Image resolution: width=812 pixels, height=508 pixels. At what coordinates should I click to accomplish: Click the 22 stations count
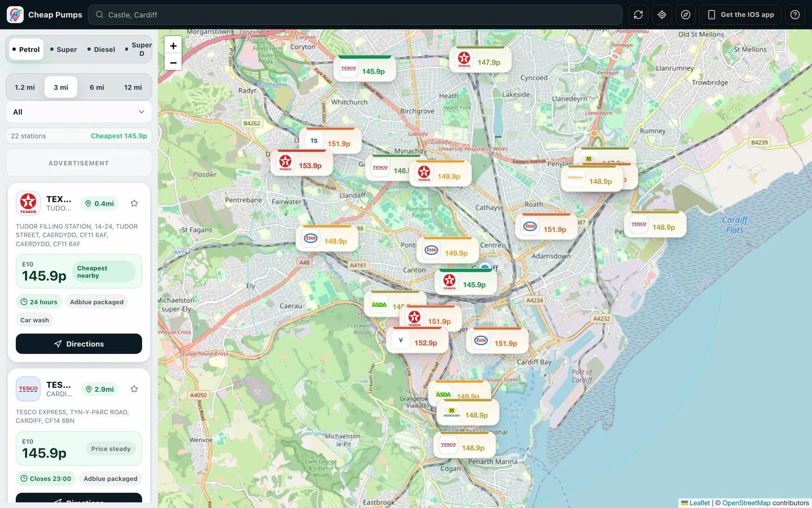coord(29,136)
